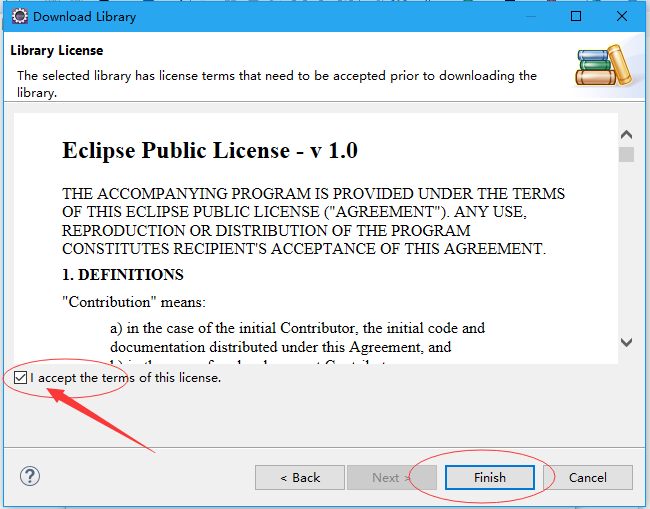The height and width of the screenshot is (509, 650).
Task: Click the Finish button
Action: click(490, 477)
